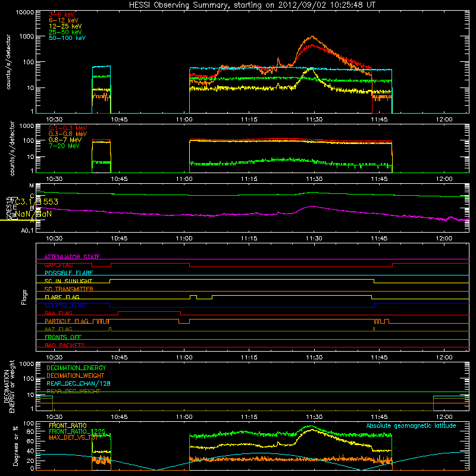Click the 12:00 tick under the Flags panel
Image resolution: width=476 pixels, height=476 pixels.
[444, 358]
